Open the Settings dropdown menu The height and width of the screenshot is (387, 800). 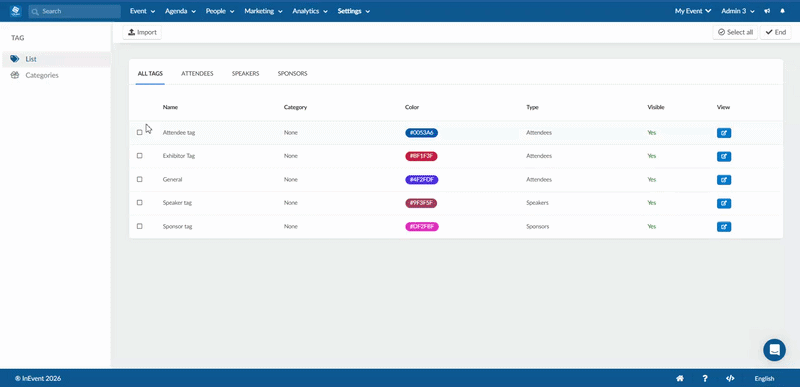(354, 11)
